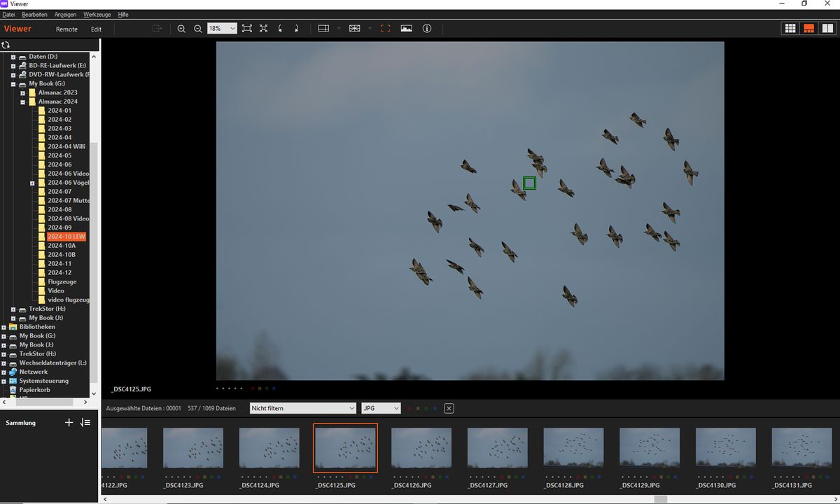Toggle focus frame display icon
This screenshot has width=840, height=504.
[x=385, y=29]
